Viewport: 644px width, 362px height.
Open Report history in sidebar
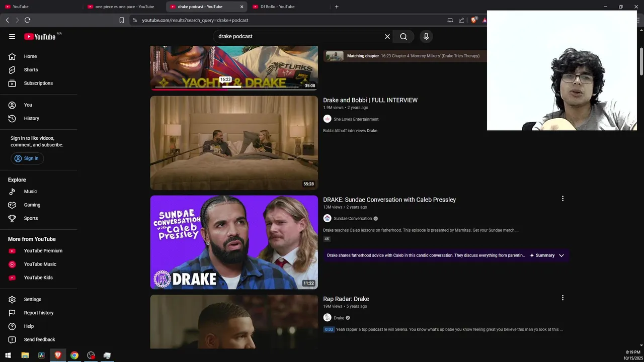(39, 313)
